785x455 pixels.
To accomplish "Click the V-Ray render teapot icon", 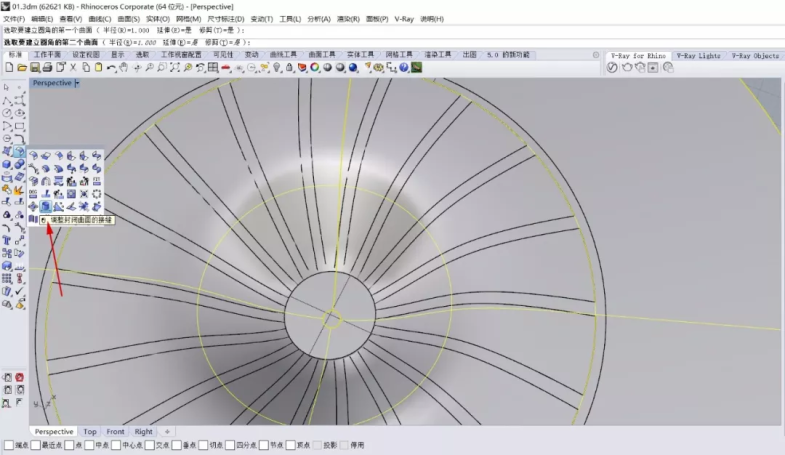I will tap(627, 67).
